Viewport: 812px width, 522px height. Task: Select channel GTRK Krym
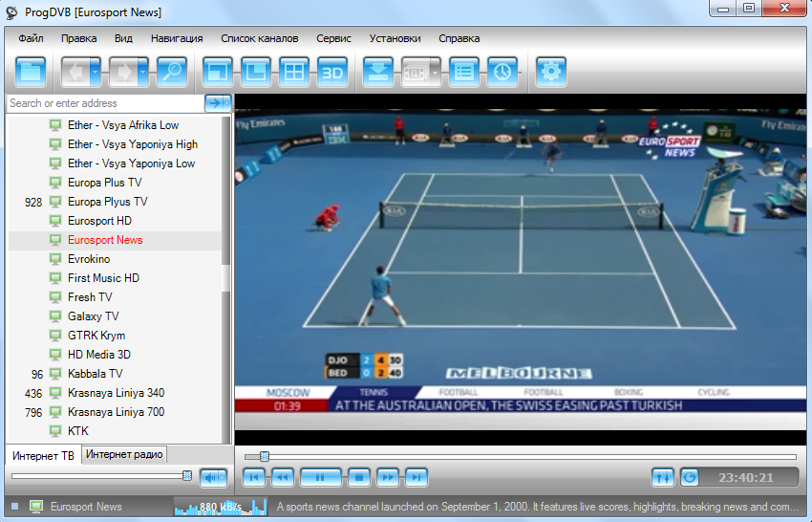pos(116,336)
